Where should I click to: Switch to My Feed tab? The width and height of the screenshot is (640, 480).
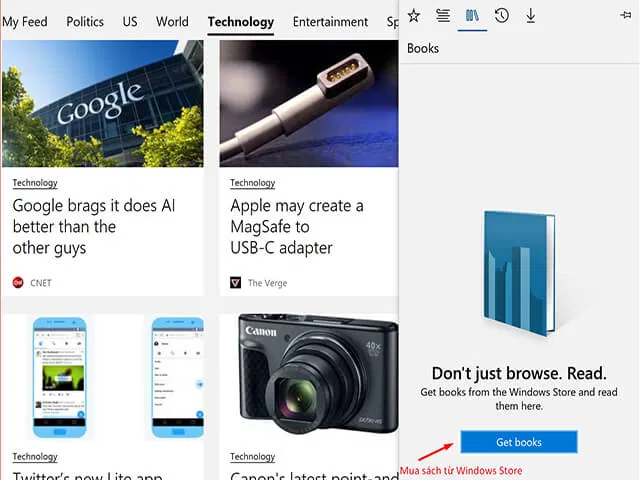[x=25, y=22]
